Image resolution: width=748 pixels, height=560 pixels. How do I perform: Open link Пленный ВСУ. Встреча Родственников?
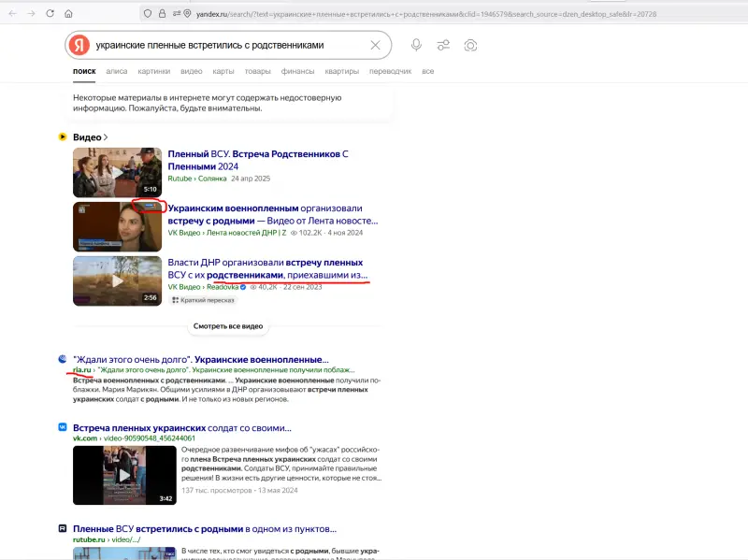coord(258,160)
